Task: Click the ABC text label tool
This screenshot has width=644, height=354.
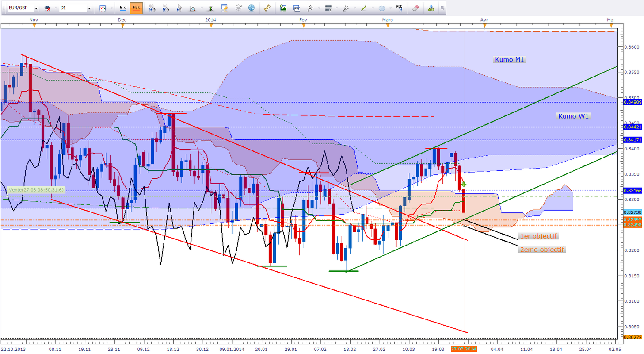Action: point(400,8)
